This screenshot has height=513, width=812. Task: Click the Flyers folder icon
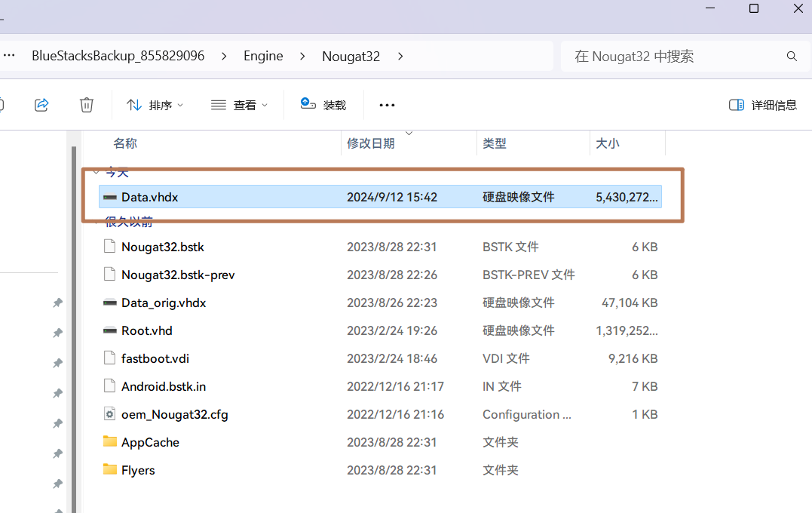pos(110,469)
